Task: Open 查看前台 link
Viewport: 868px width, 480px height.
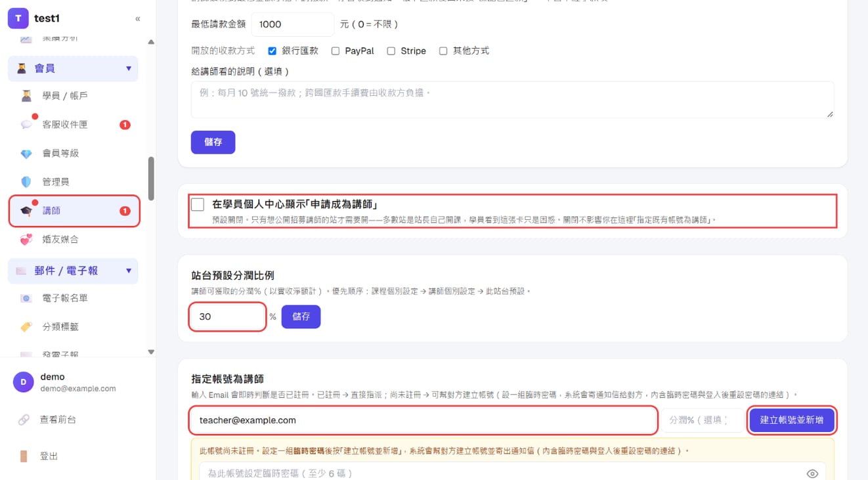Action: [x=58, y=420]
